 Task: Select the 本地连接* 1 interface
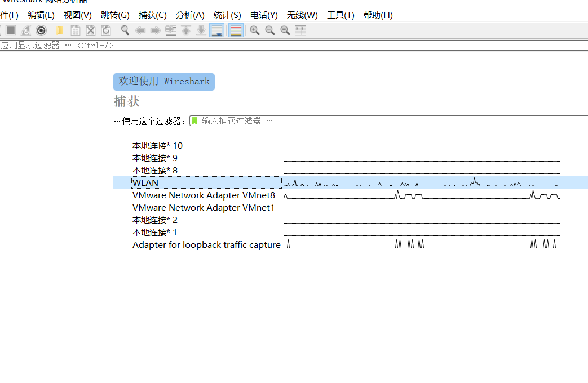154,232
